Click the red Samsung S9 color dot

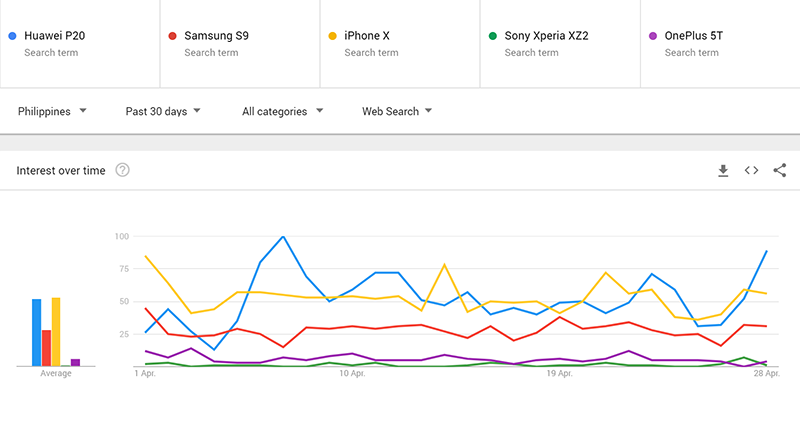pos(172,36)
